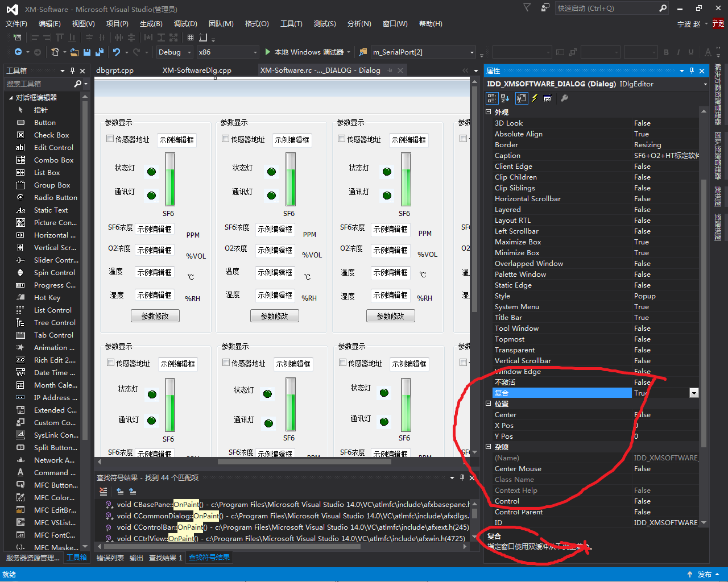Toggle the grid icon in dialog editor toolbar
This screenshot has height=582, width=728.
click(191, 38)
